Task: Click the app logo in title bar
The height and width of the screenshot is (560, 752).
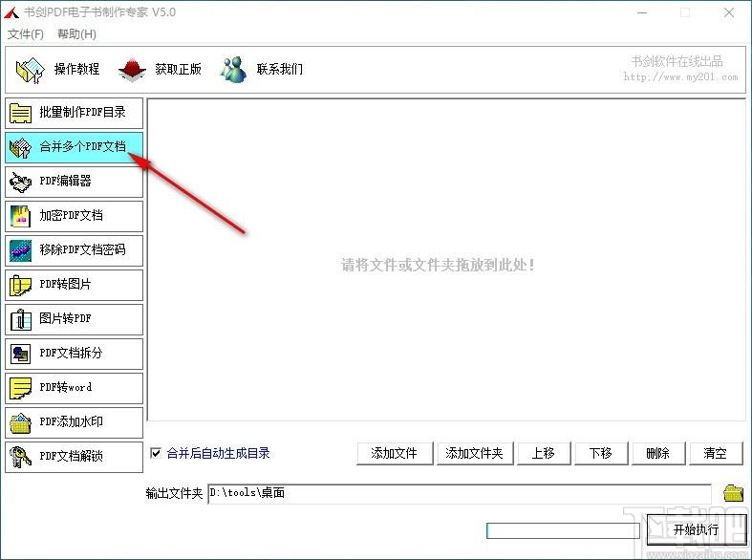Action: pos(11,12)
